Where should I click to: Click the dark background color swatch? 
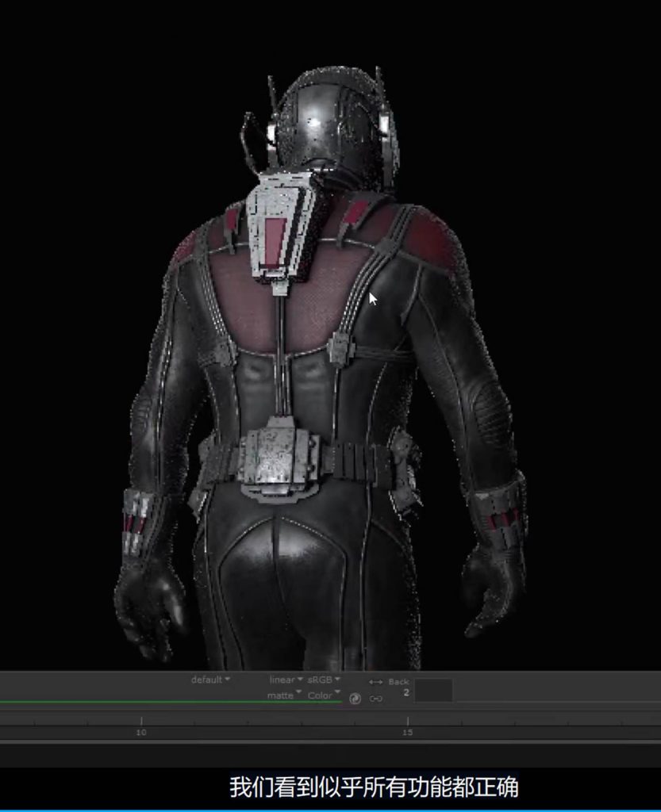433,689
